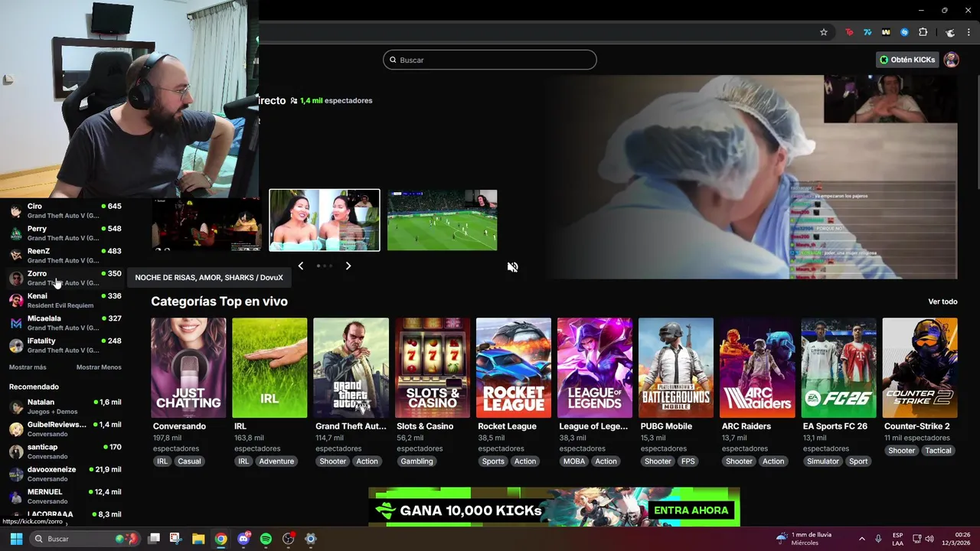Open the EA Sports FC 26 category card
980x551 pixels.
(x=838, y=368)
